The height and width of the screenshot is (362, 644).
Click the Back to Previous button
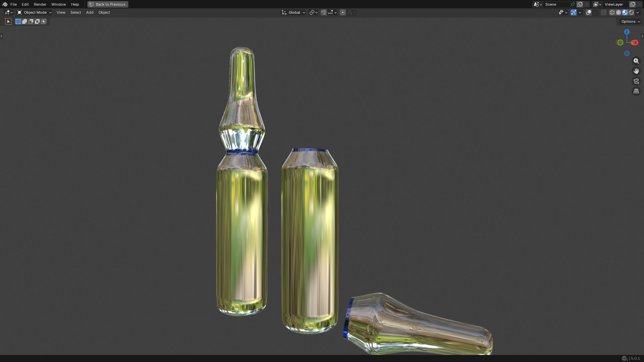108,4
